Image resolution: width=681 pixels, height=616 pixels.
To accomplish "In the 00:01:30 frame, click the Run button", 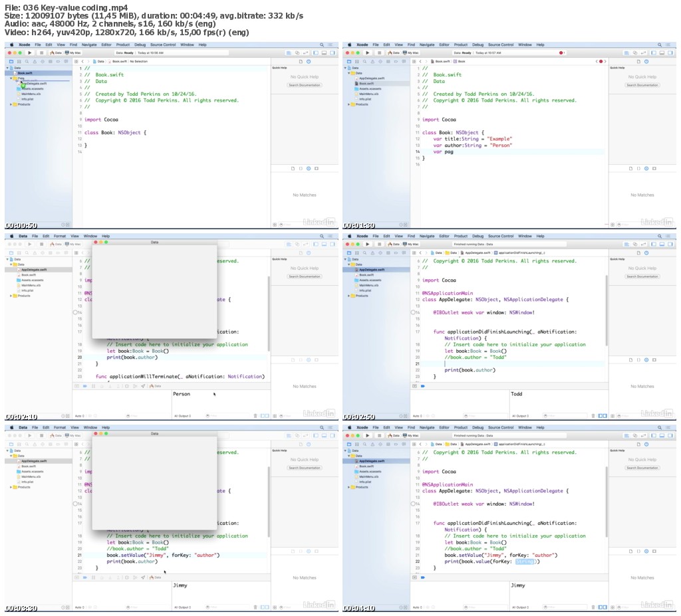I will click(367, 53).
